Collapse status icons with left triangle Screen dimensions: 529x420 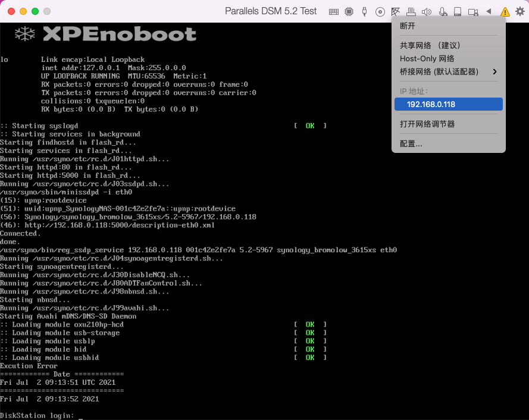(489, 11)
